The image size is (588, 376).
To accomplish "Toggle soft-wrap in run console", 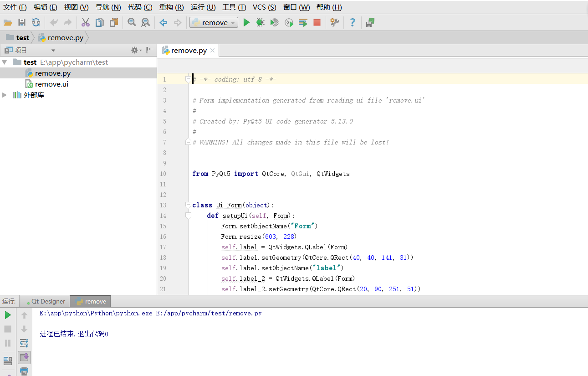I will pos(25,343).
